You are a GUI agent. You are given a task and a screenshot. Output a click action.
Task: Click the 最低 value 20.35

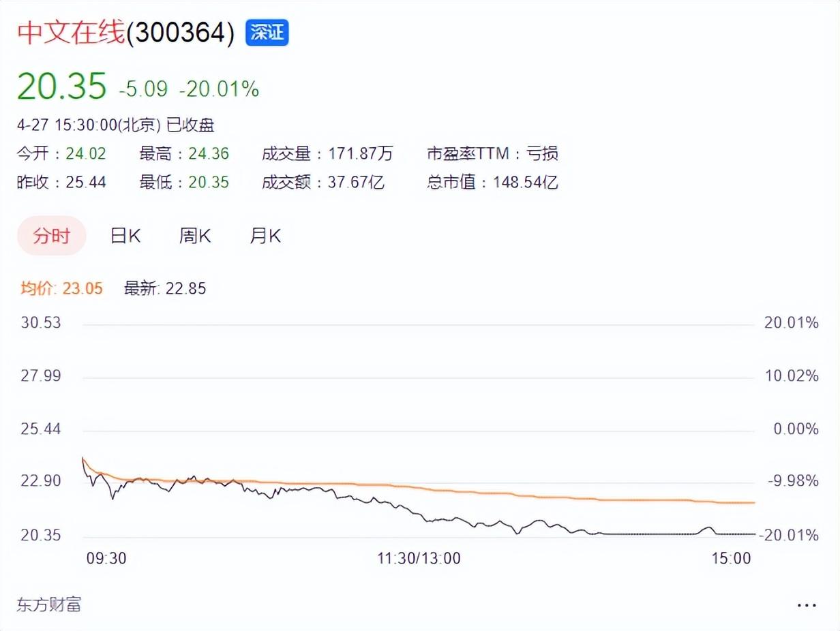[x=209, y=183]
